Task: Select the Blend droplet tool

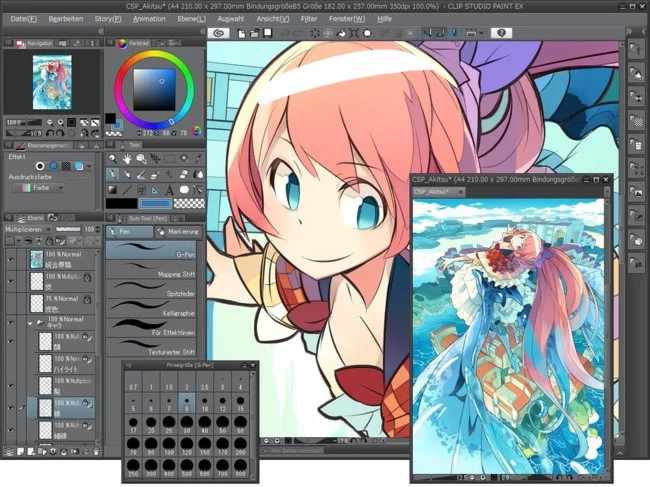Action: click(198, 174)
